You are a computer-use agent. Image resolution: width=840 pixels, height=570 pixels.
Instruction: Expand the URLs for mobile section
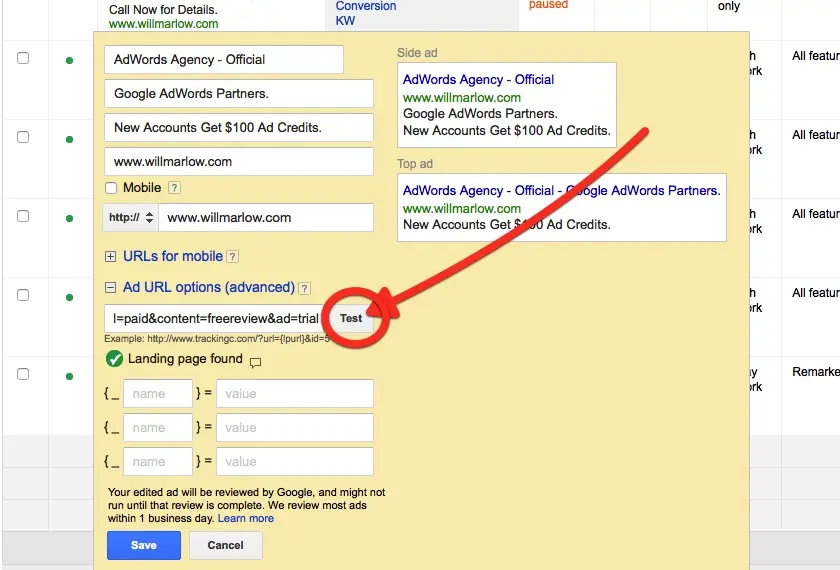(x=110, y=257)
